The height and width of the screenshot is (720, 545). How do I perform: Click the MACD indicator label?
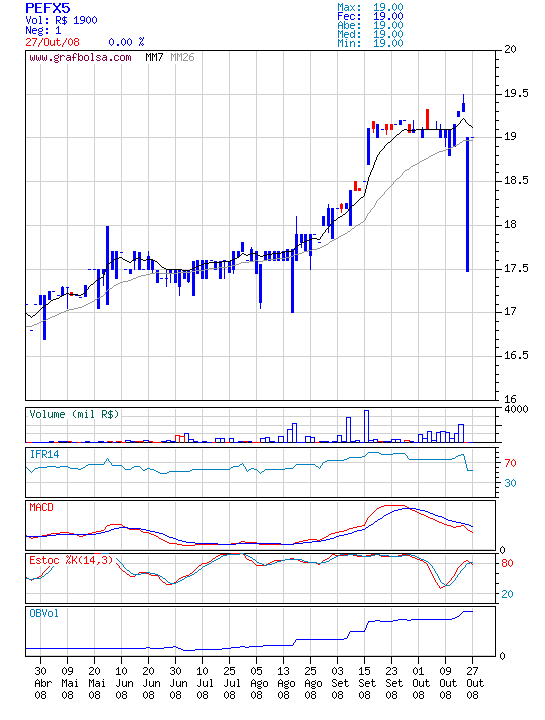pos(41,507)
